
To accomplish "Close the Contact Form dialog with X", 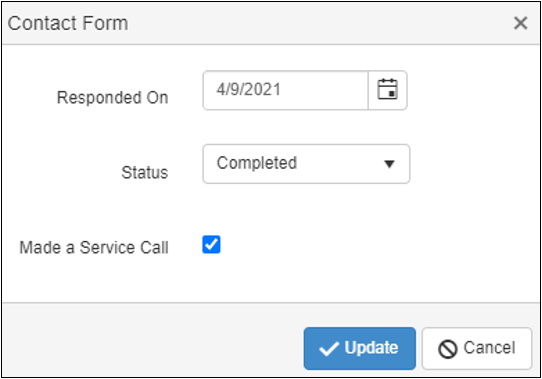I will point(520,23).
